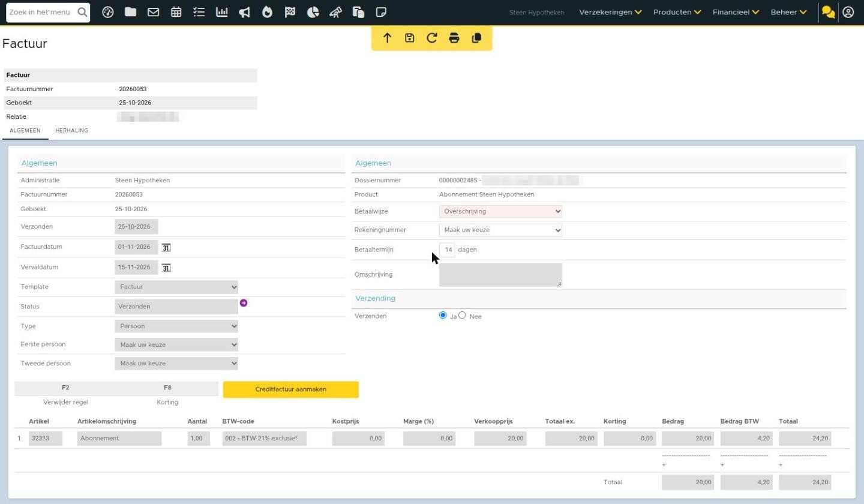864x504 pixels.
Task: Open the Template dropdown
Action: (x=176, y=287)
